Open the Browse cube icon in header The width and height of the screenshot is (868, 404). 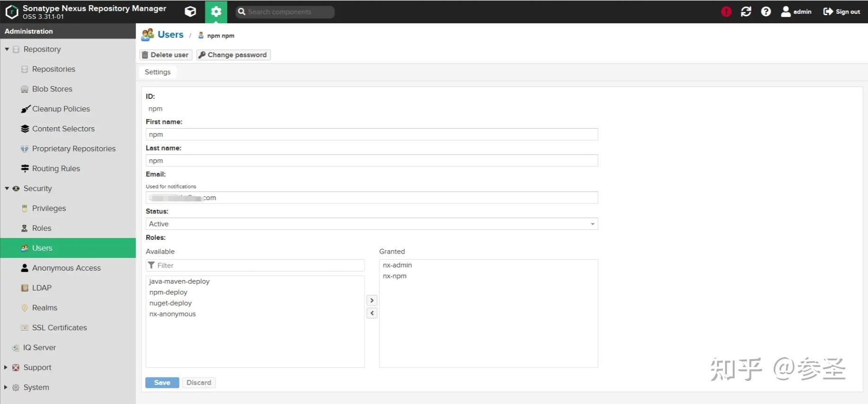[x=190, y=12]
